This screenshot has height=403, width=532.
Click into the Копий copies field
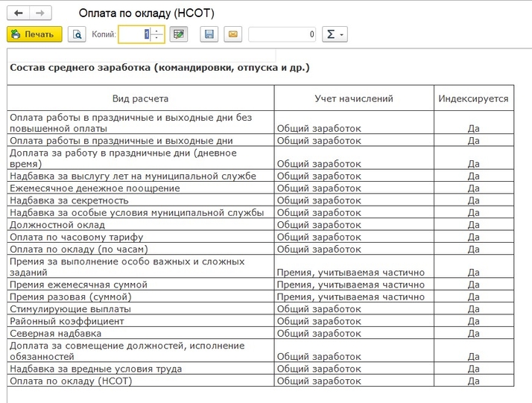135,34
